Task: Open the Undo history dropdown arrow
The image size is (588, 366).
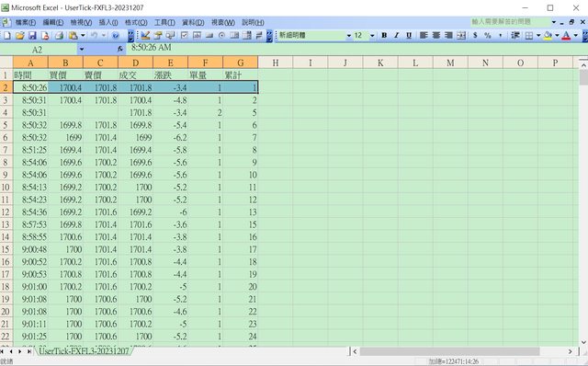Action: tap(104, 35)
